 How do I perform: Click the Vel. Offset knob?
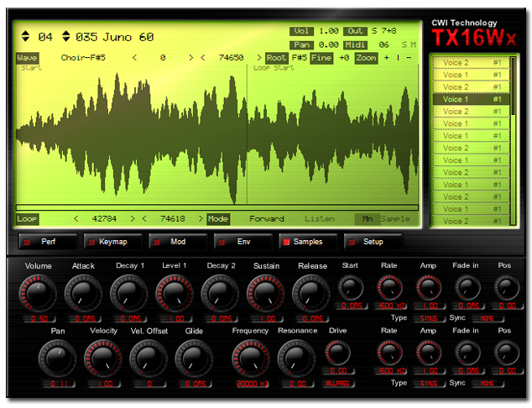(x=149, y=358)
